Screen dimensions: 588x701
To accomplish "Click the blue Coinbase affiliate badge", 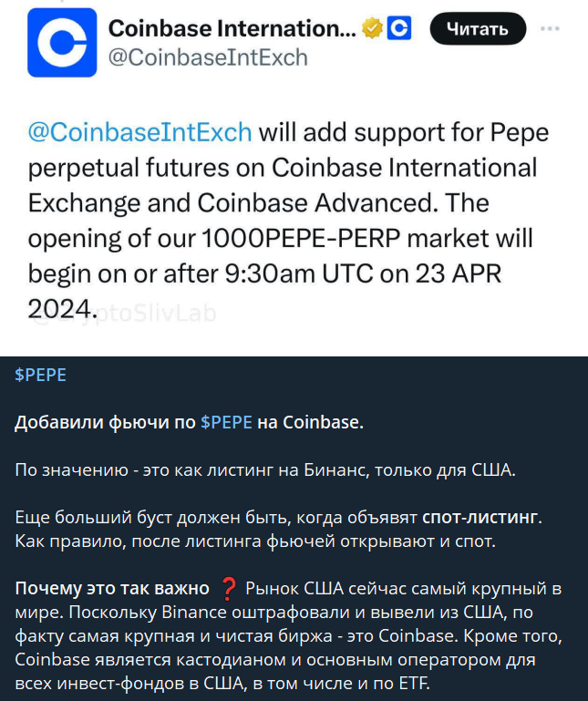I will 399,29.
